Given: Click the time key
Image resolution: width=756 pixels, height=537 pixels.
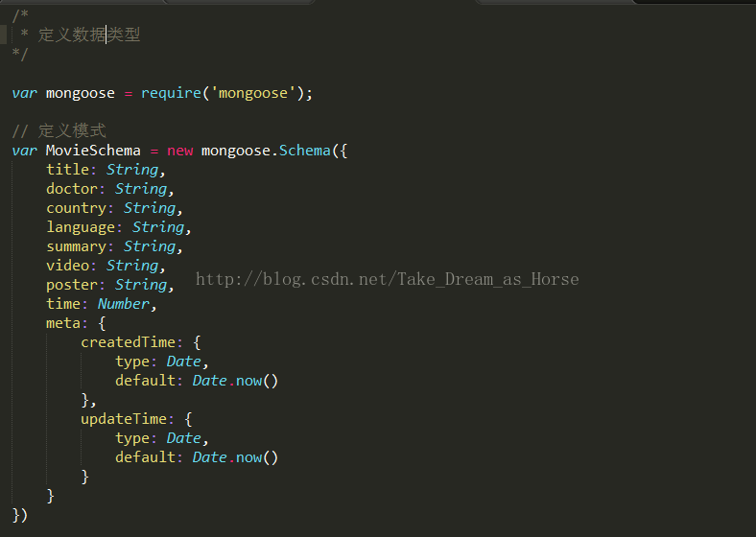Looking at the screenshot, I should tap(63, 304).
